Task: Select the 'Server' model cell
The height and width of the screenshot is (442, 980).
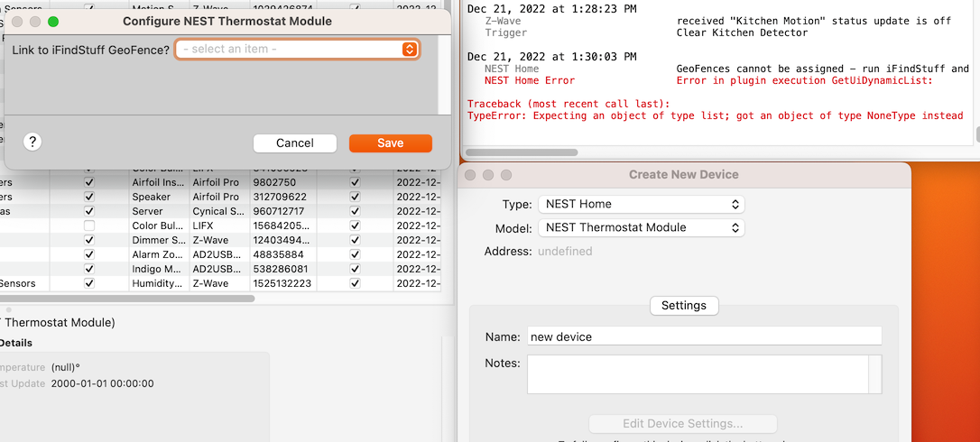Action: coord(158,211)
